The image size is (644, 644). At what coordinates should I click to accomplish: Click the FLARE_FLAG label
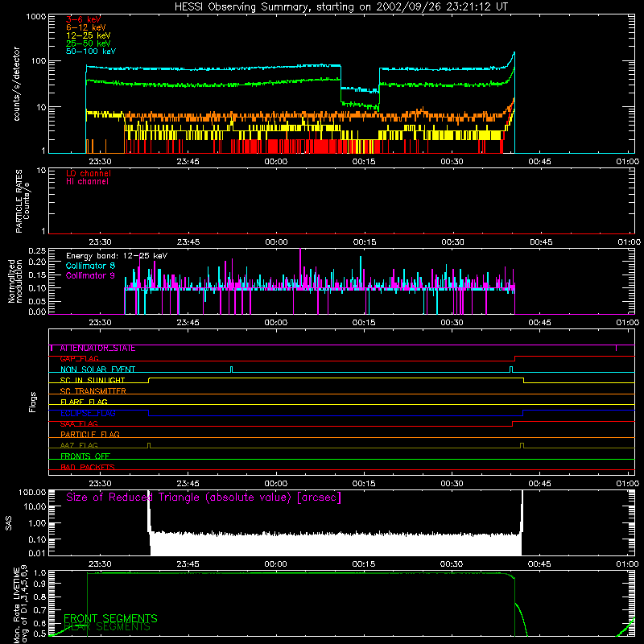(x=84, y=402)
